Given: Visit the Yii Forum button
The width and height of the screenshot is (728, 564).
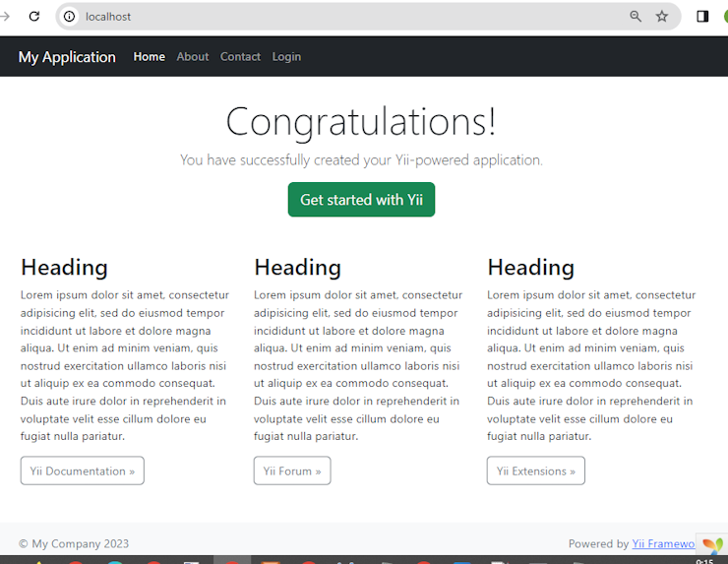Looking at the screenshot, I should [x=292, y=470].
